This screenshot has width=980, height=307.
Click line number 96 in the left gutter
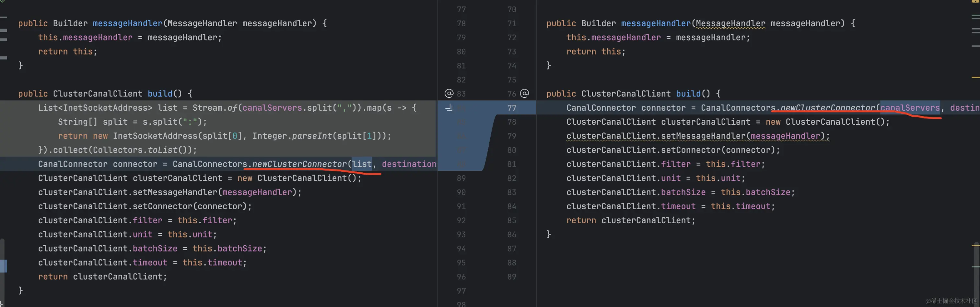[461, 276]
